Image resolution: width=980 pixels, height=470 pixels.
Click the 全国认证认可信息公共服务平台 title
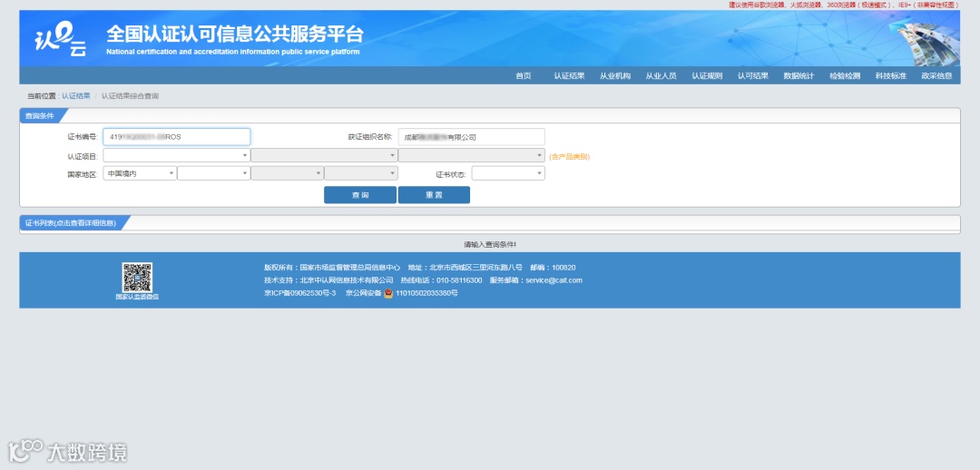click(x=234, y=34)
